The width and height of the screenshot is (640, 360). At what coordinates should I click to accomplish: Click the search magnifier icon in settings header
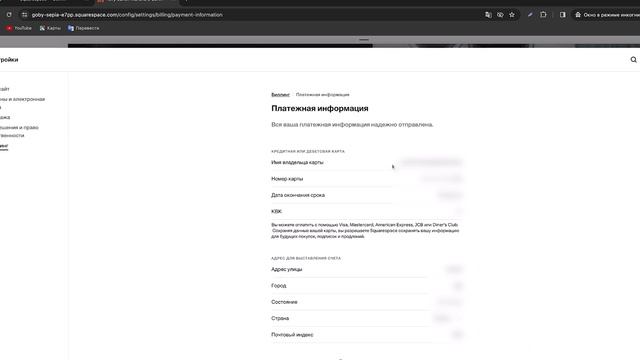click(x=633, y=60)
